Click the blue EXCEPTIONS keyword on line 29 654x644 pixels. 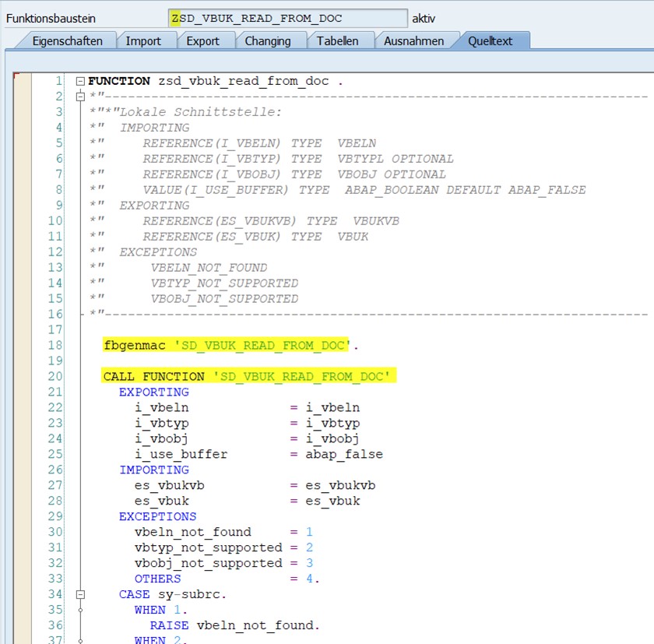coord(157,517)
